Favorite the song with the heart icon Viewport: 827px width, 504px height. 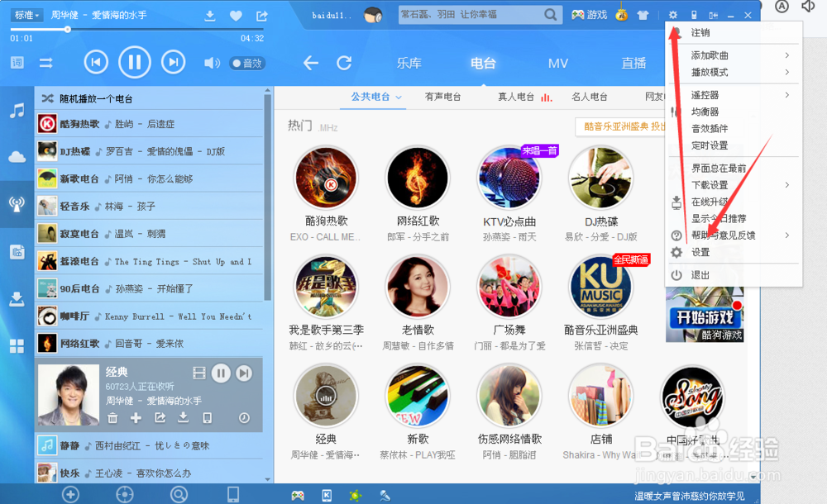[x=236, y=16]
